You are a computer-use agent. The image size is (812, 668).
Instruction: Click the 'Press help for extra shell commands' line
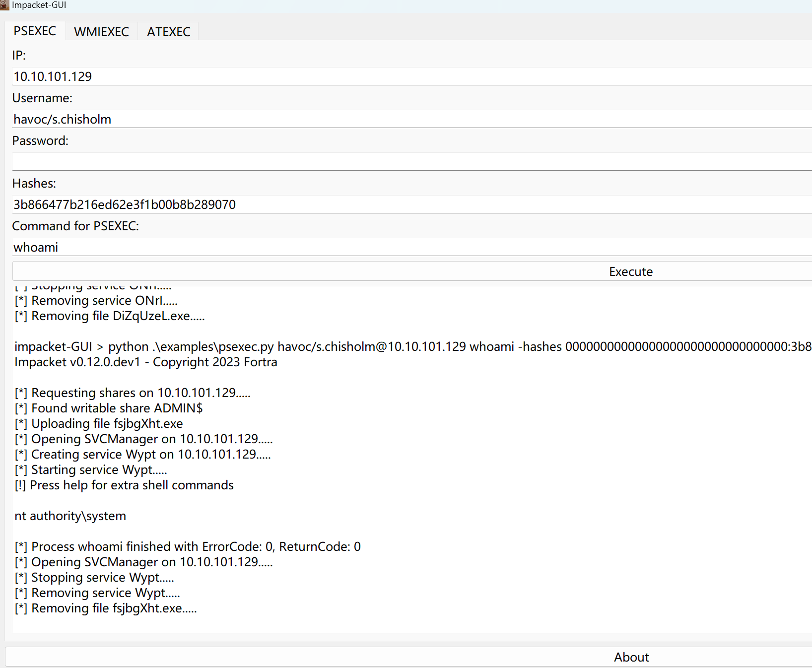tap(124, 485)
